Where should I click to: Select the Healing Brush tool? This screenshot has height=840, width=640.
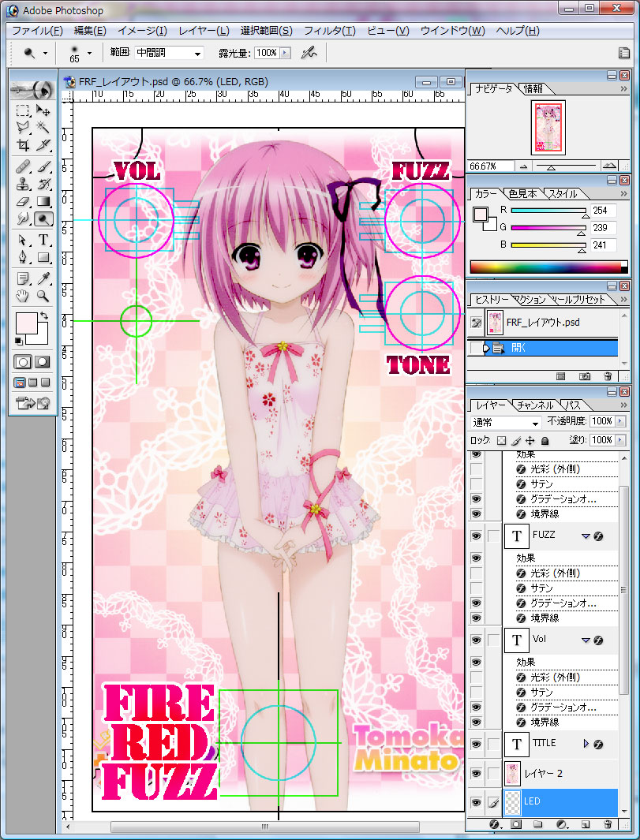tap(23, 167)
